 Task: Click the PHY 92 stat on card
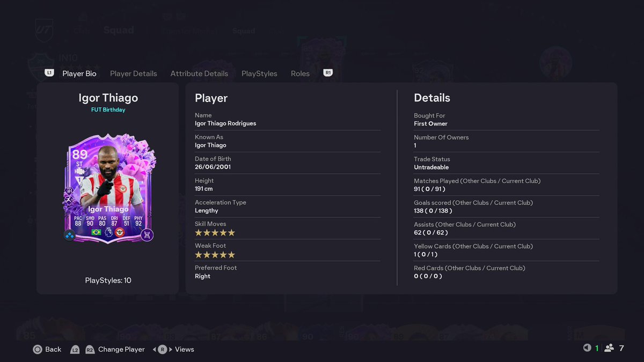(138, 221)
